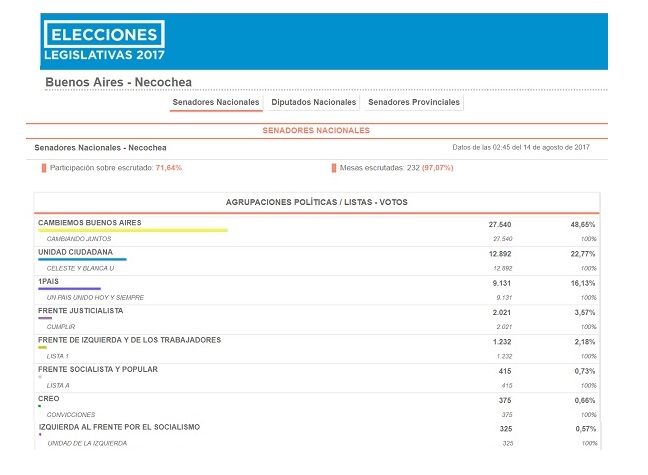Click the UN PAIS UNIDO HOY Y SIEMPRE list
Screen dimensions: 648x475
pos(95,298)
